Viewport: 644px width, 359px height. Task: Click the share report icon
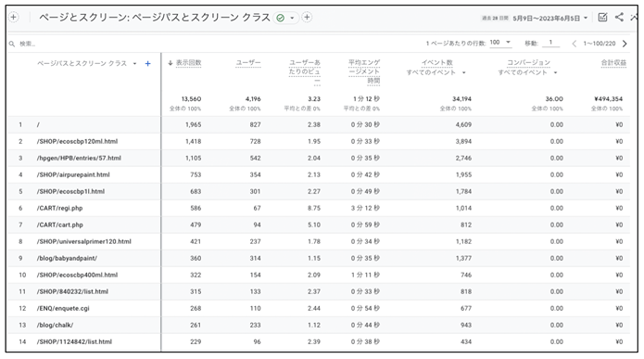[619, 18]
